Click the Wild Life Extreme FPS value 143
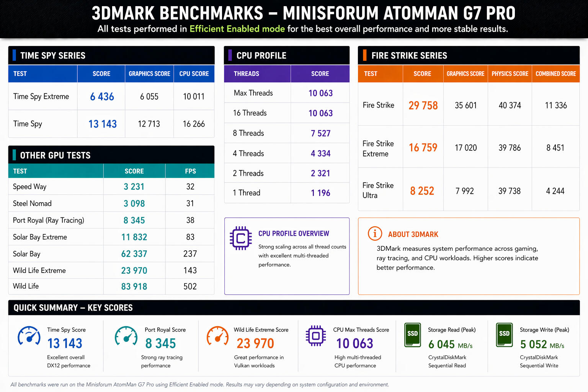The height and width of the screenshot is (392, 588). tap(190, 271)
